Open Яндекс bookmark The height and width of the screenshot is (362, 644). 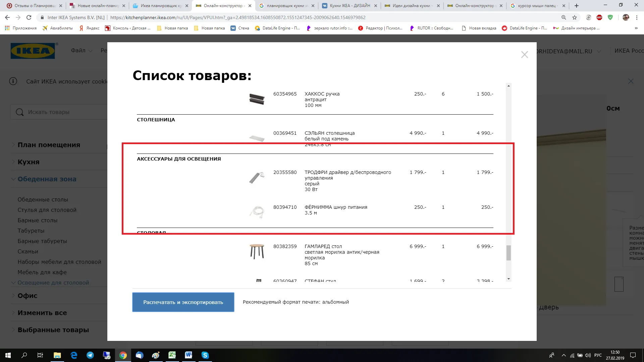click(x=89, y=28)
